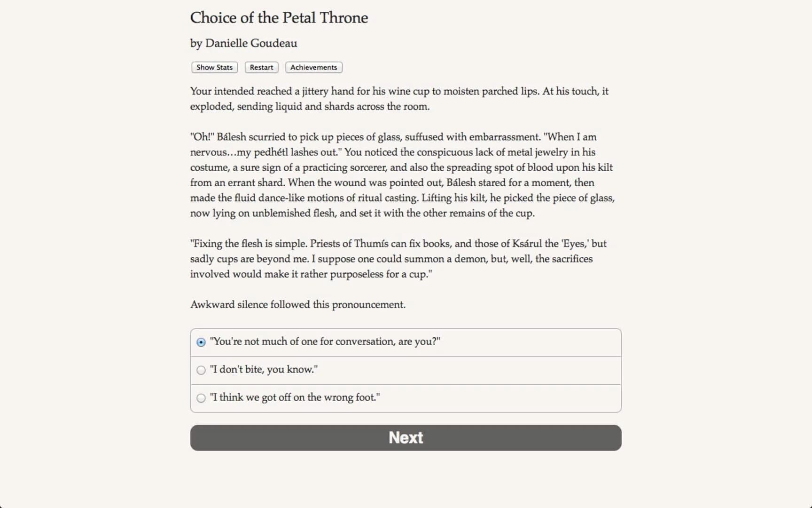
Task: Click the "I don't bite" choice text
Action: click(264, 370)
